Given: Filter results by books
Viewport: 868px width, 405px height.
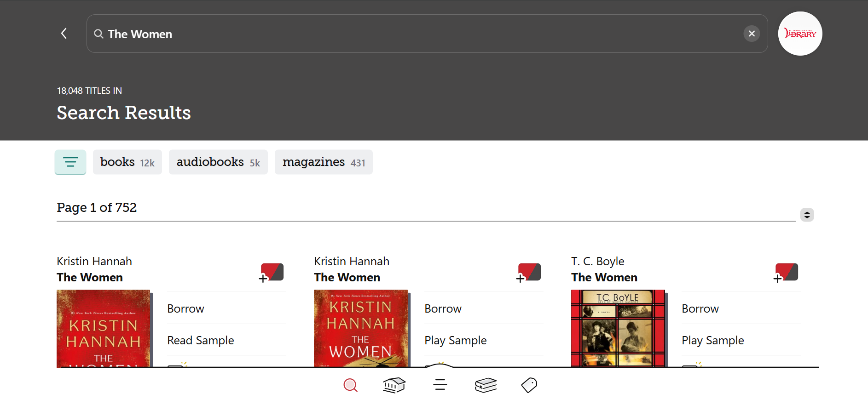Looking at the screenshot, I should [x=127, y=162].
